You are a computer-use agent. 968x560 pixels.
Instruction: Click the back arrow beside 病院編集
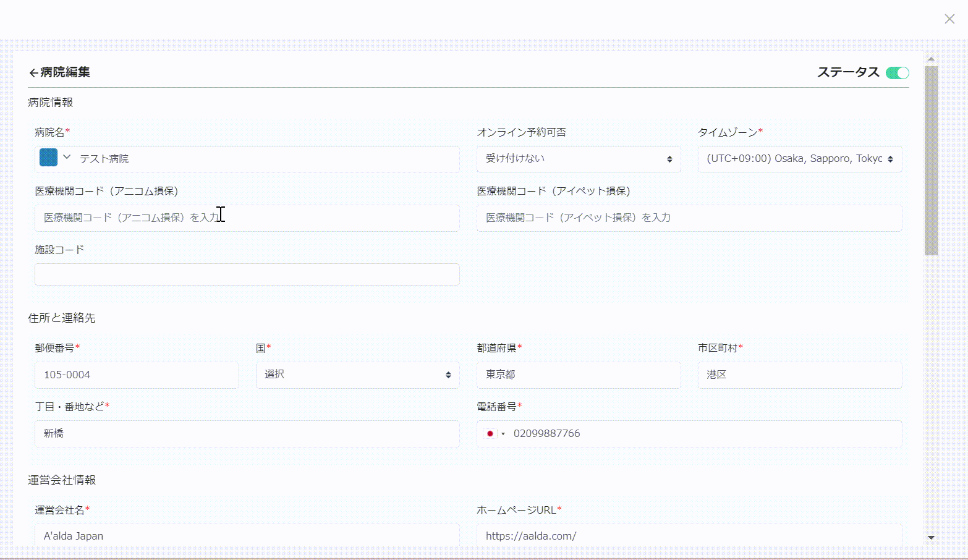click(x=33, y=73)
